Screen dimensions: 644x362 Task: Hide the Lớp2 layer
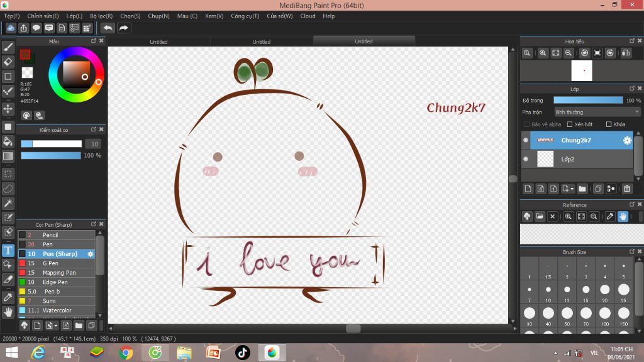pyautogui.click(x=526, y=159)
